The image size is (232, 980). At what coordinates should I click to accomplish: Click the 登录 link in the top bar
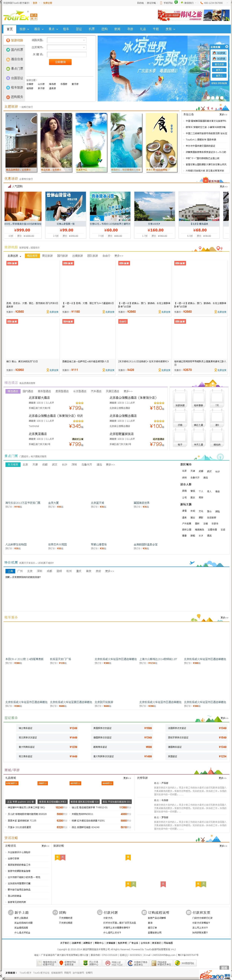point(35,3)
